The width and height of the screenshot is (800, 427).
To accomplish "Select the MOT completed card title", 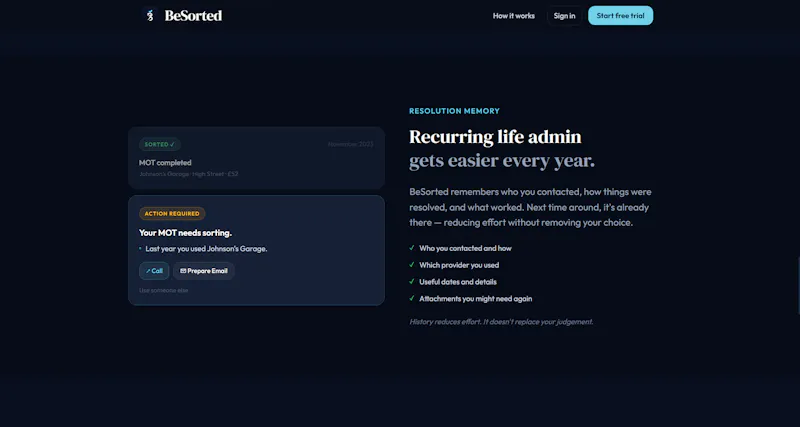I will click(165, 163).
